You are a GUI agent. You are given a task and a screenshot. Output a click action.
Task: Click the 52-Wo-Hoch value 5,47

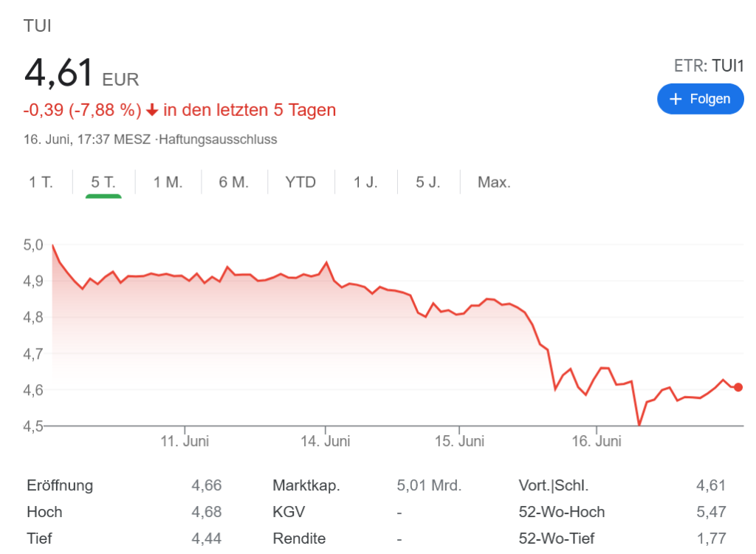(711, 512)
